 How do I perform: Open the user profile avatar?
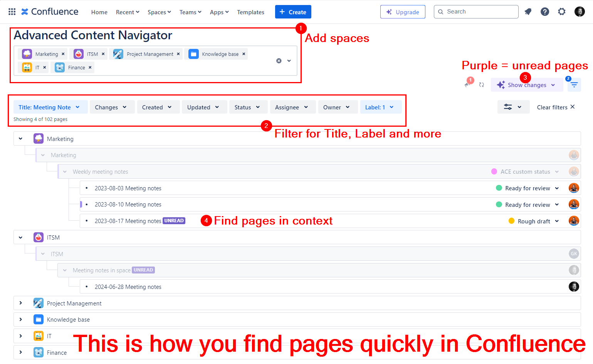(580, 12)
